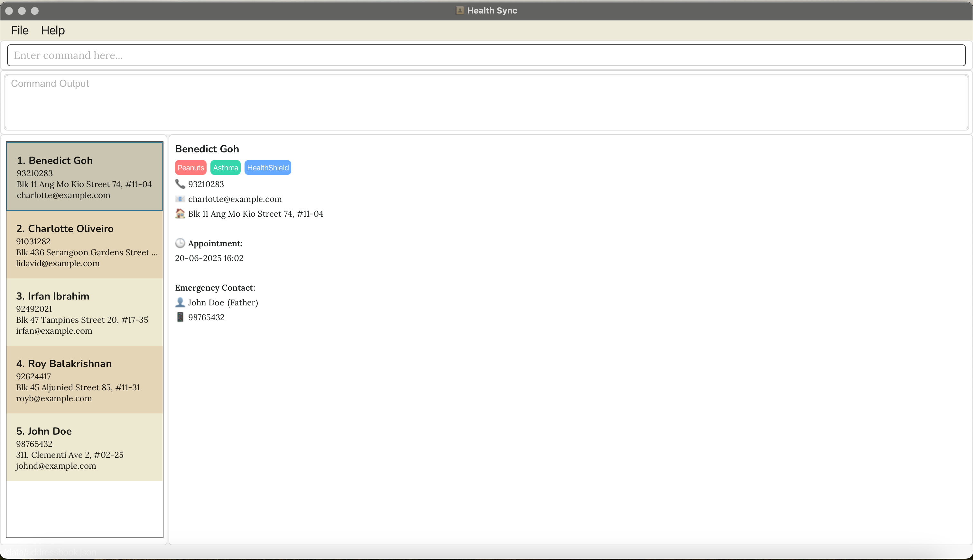Click the emergency contact person icon
Image resolution: width=973 pixels, height=560 pixels.
coord(180,302)
